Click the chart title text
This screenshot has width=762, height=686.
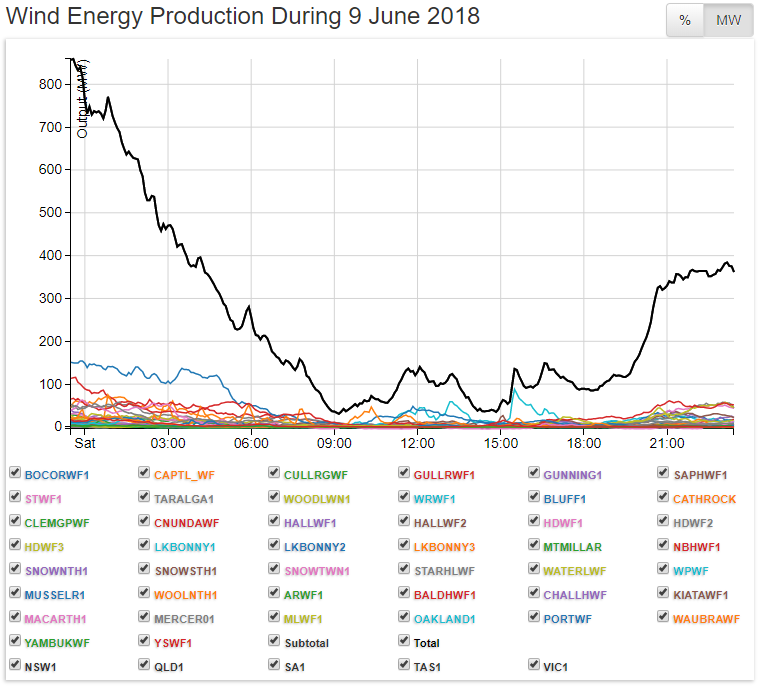[x=243, y=17]
